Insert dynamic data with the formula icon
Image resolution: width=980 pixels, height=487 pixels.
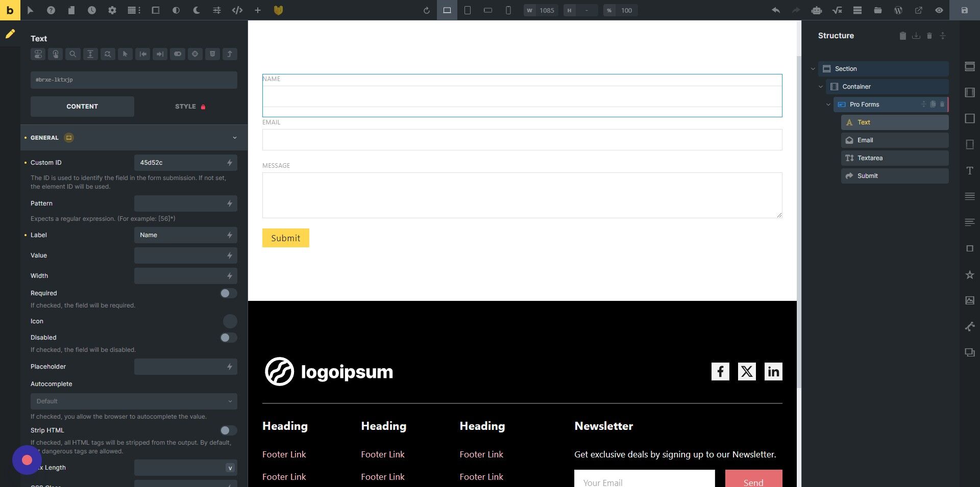[837, 10]
